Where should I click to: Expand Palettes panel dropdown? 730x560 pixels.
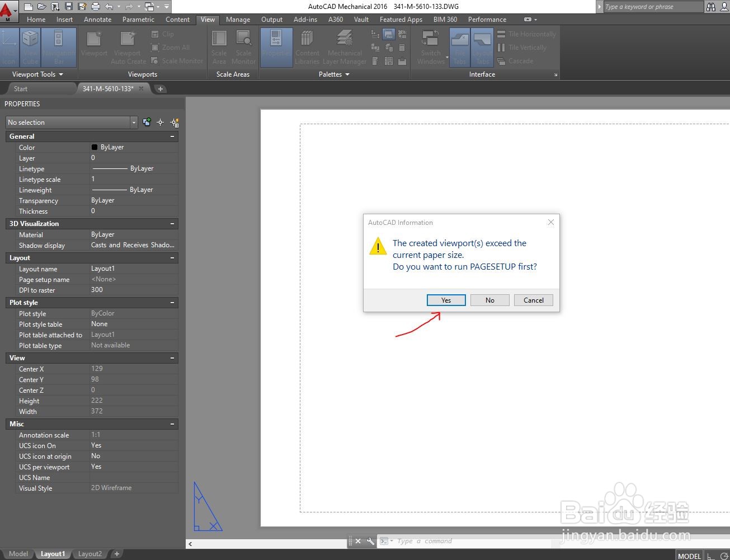click(334, 74)
